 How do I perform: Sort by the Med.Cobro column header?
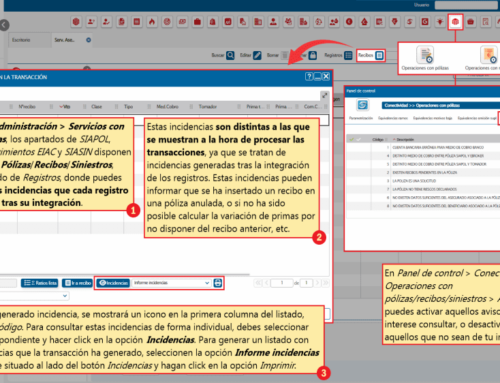[168, 107]
